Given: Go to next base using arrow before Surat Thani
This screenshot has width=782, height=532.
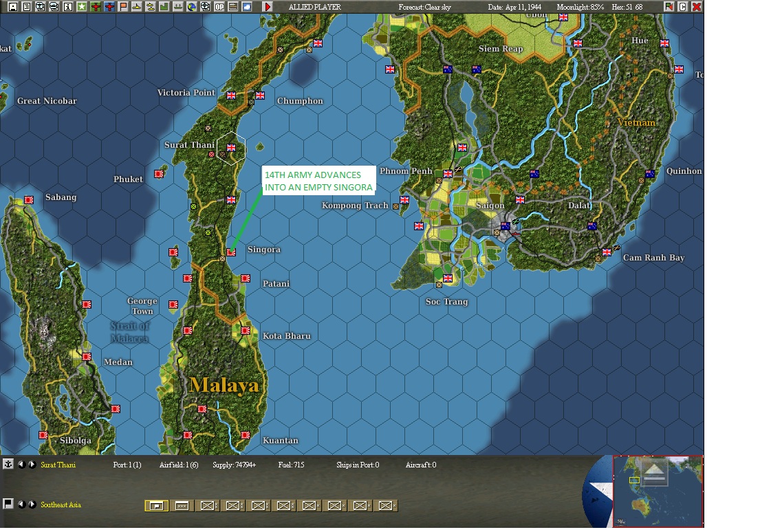Looking at the screenshot, I should [x=32, y=464].
